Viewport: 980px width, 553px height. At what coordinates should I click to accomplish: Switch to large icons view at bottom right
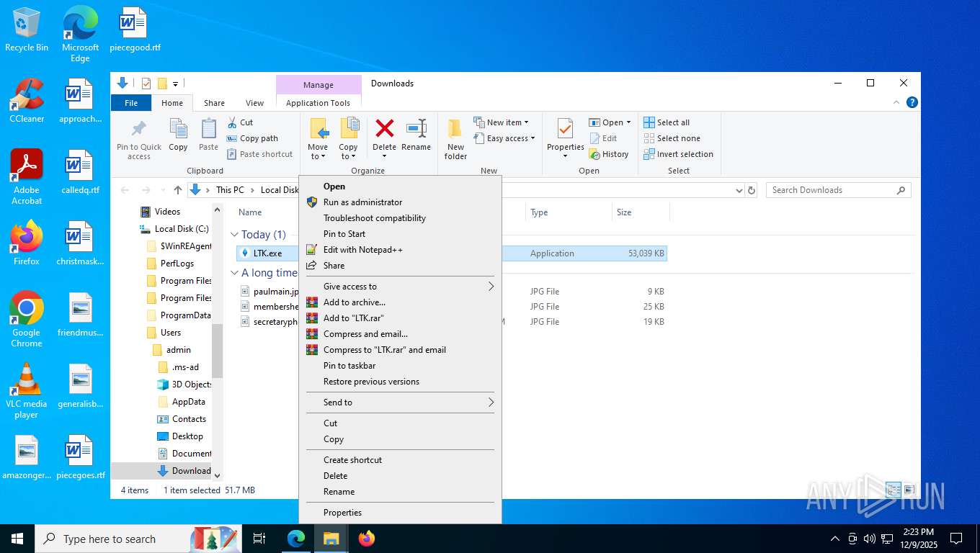tap(909, 490)
